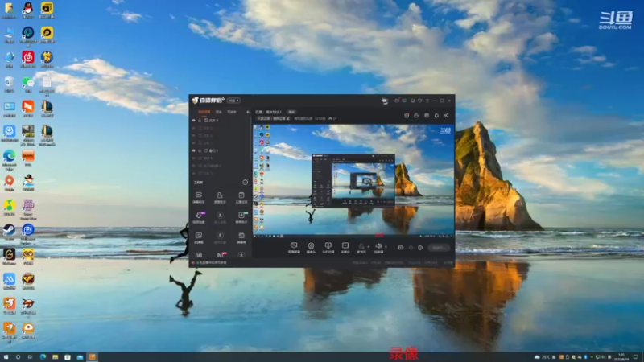This screenshot has width=644, height=362.
Task: Open QQ penguin desktop shortcut
Action: (x=28, y=10)
